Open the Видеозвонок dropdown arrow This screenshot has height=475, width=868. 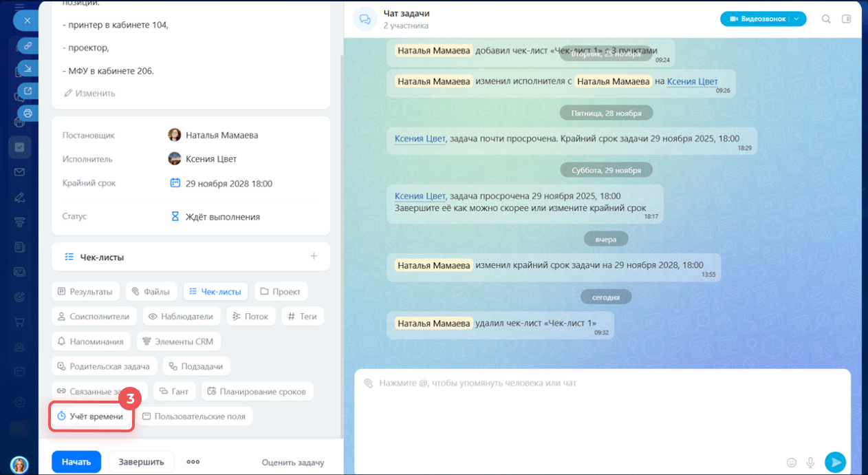pos(796,19)
